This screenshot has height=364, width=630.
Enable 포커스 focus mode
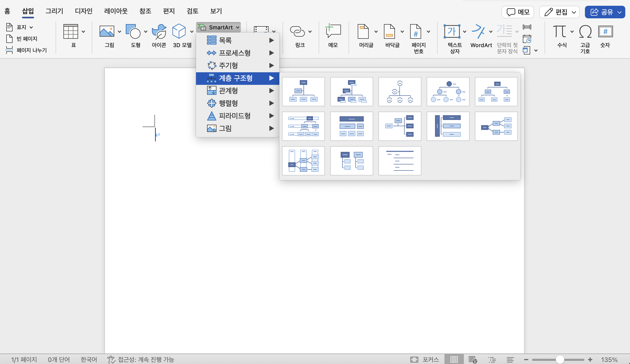coord(425,360)
